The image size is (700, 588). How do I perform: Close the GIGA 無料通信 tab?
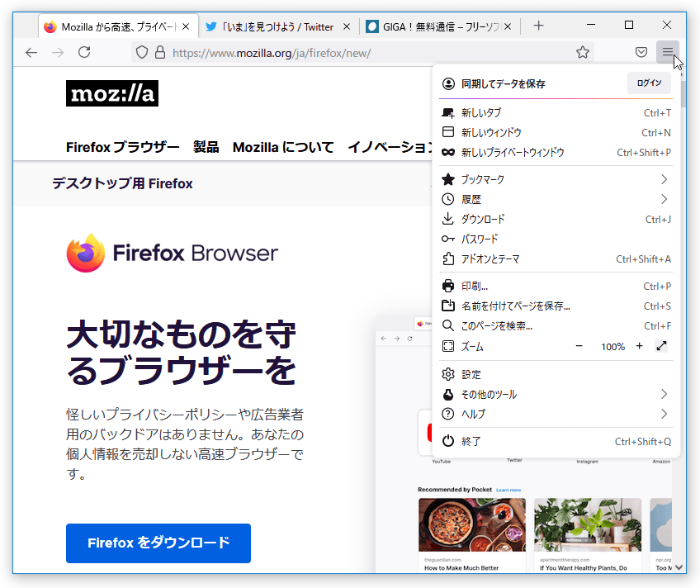click(x=508, y=26)
